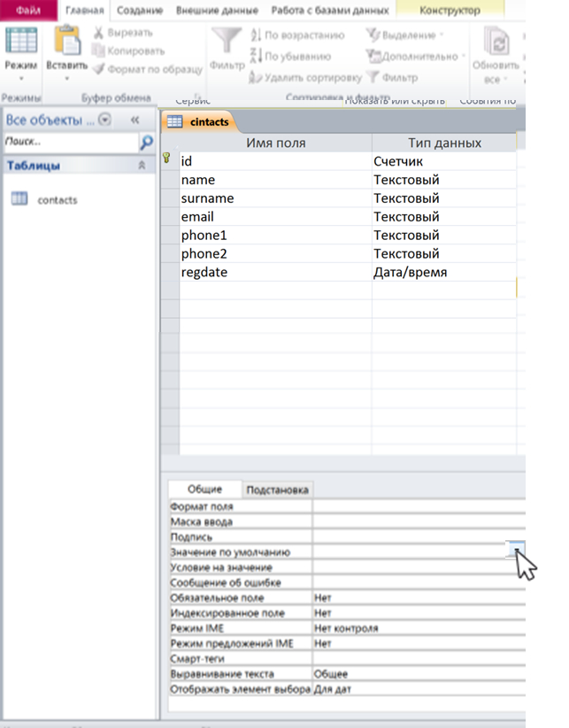
Task: Click the search magnifier in navigation pane
Action: pyautogui.click(x=147, y=142)
